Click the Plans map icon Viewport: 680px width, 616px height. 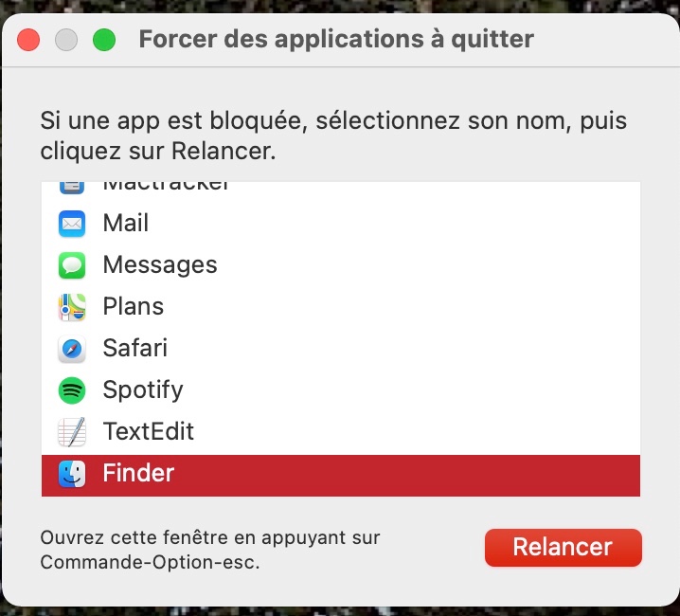tap(72, 307)
